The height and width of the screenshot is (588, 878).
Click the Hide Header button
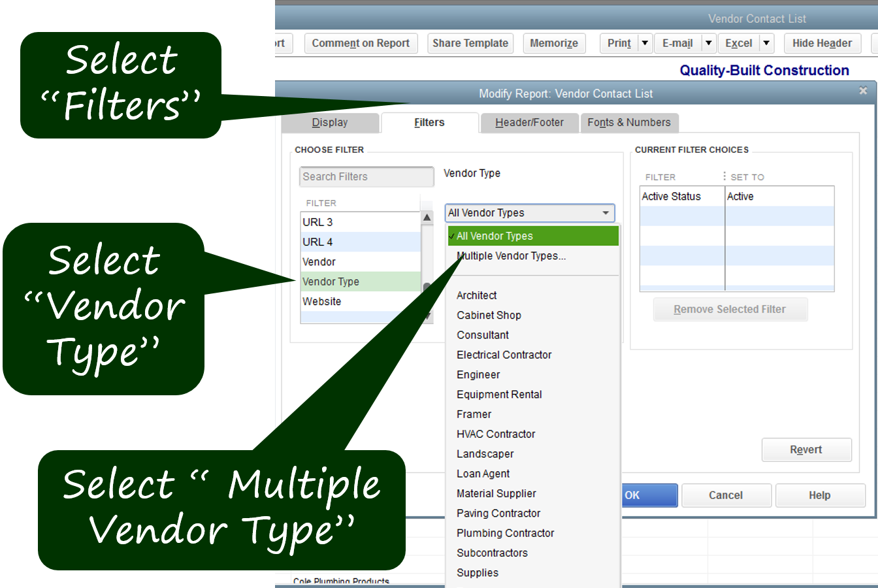[821, 43]
